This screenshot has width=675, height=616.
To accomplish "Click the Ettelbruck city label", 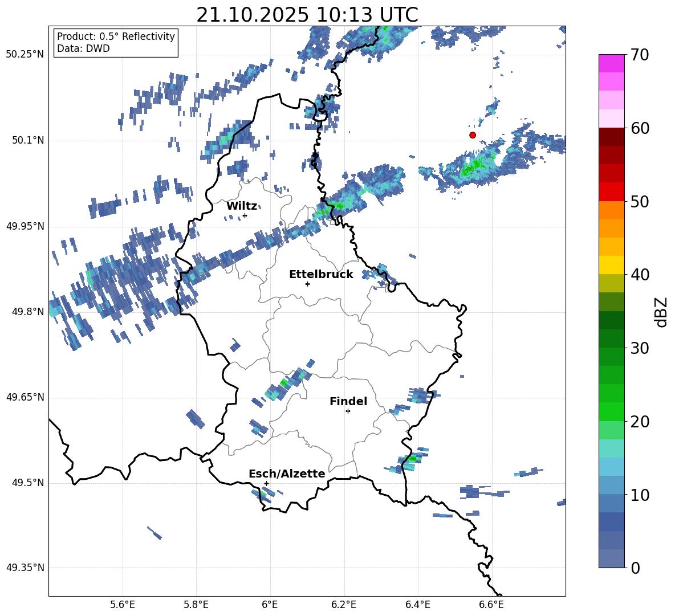I will pos(321,275).
